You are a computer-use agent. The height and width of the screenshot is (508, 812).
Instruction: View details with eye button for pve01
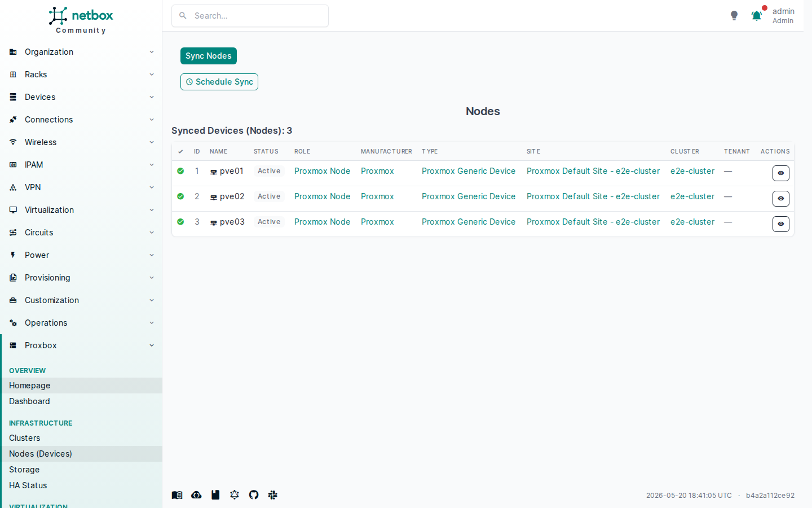point(780,173)
